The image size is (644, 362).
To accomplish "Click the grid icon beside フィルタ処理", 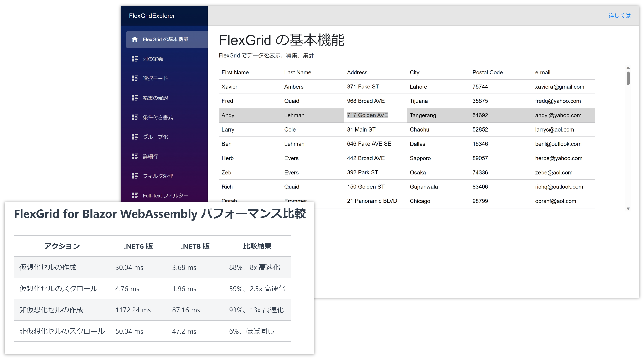I will point(135,176).
